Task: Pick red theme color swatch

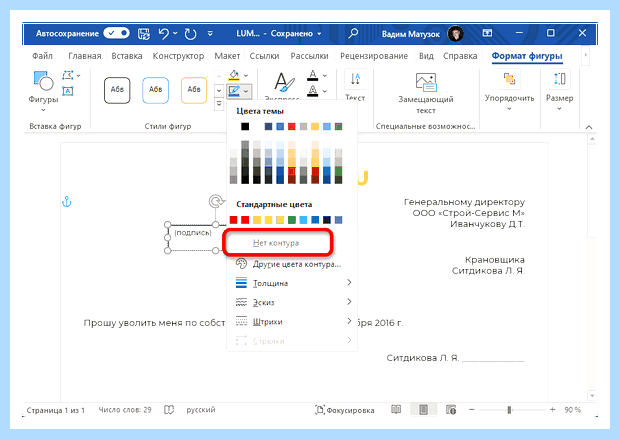Action: pos(292,127)
